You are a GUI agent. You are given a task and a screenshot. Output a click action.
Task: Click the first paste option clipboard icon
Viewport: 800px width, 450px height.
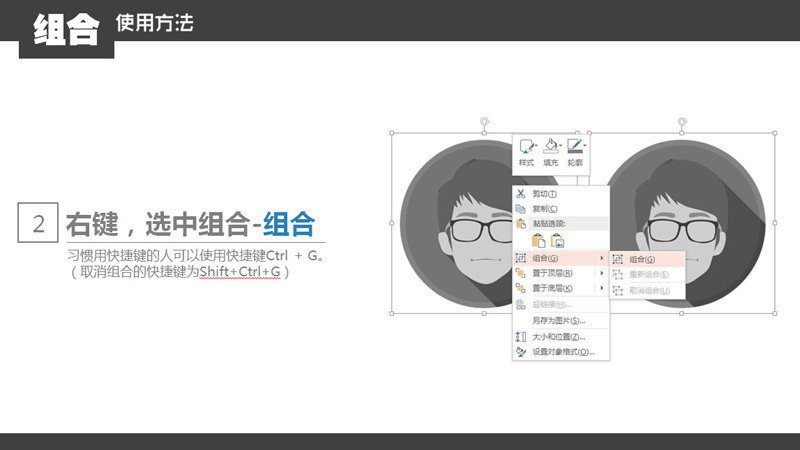point(538,240)
